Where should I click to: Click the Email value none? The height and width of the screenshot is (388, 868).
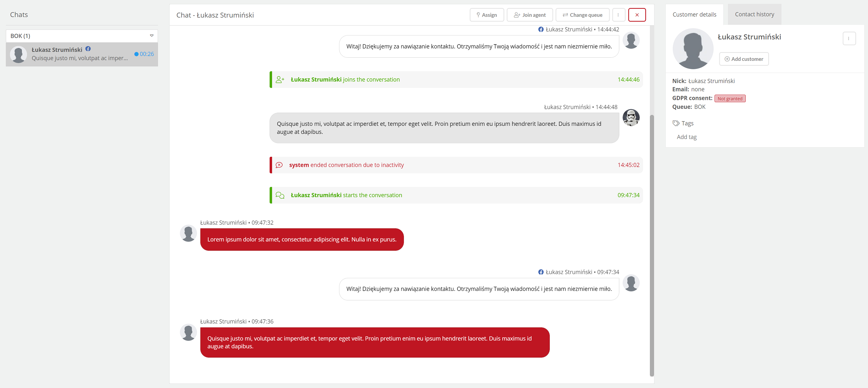(x=698, y=89)
